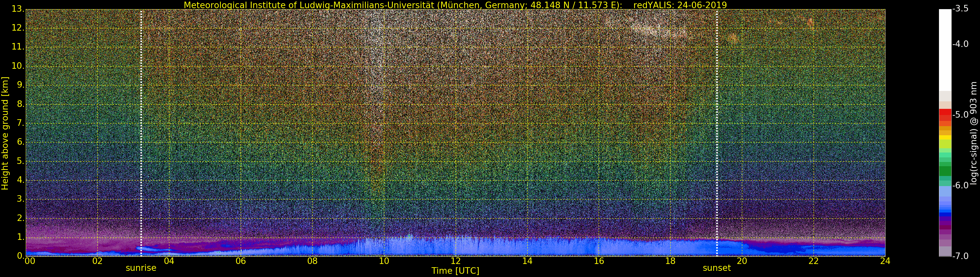This screenshot has width=980, height=277.
Task: Click the '10.' height axis tick label
Action: (18, 66)
